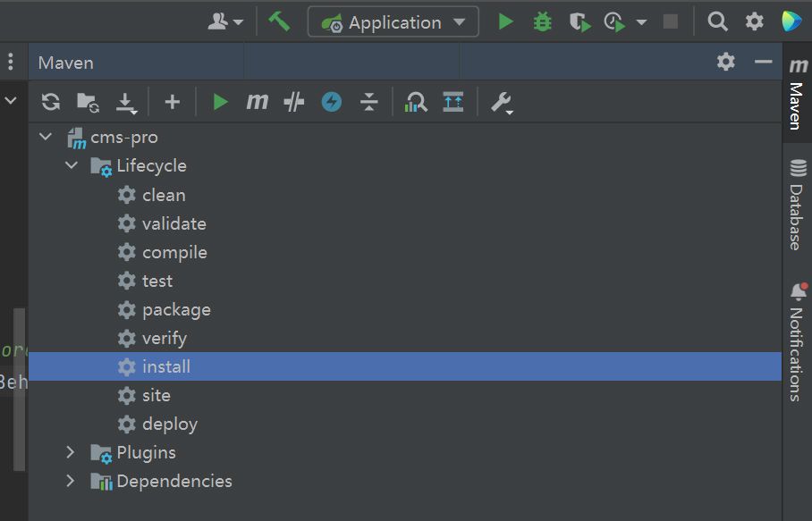This screenshot has height=521, width=812.
Task: Collapse the cms-pro project node
Action: (47, 137)
